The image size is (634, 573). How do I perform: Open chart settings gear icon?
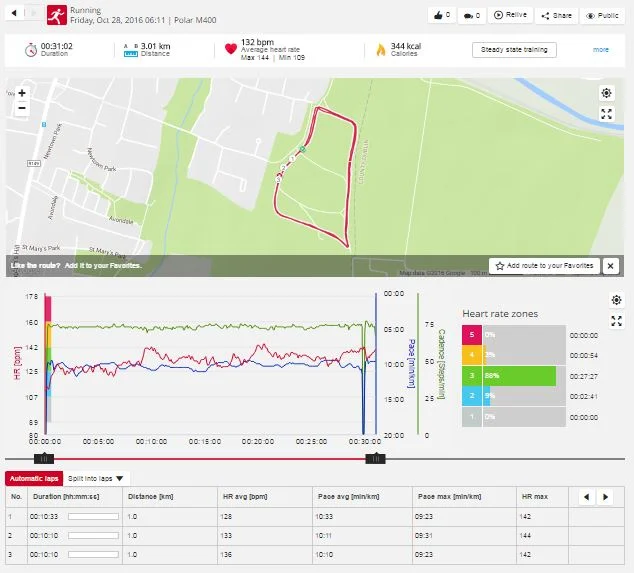point(616,300)
